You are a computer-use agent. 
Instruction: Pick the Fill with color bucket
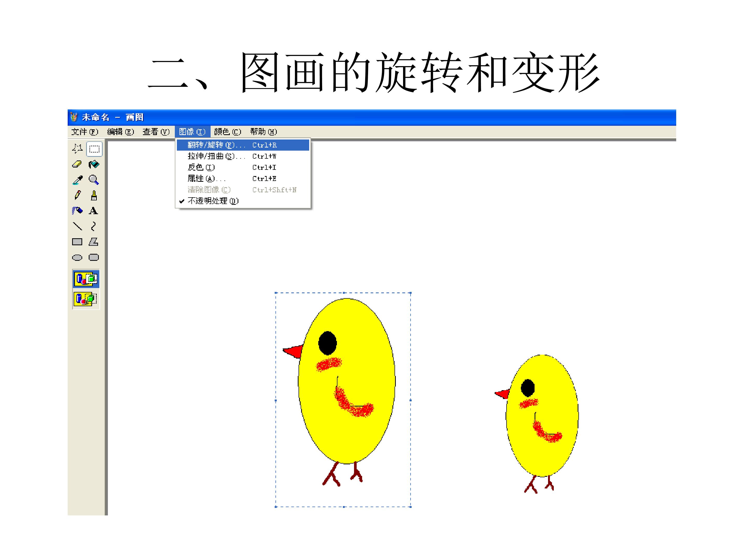coord(94,164)
